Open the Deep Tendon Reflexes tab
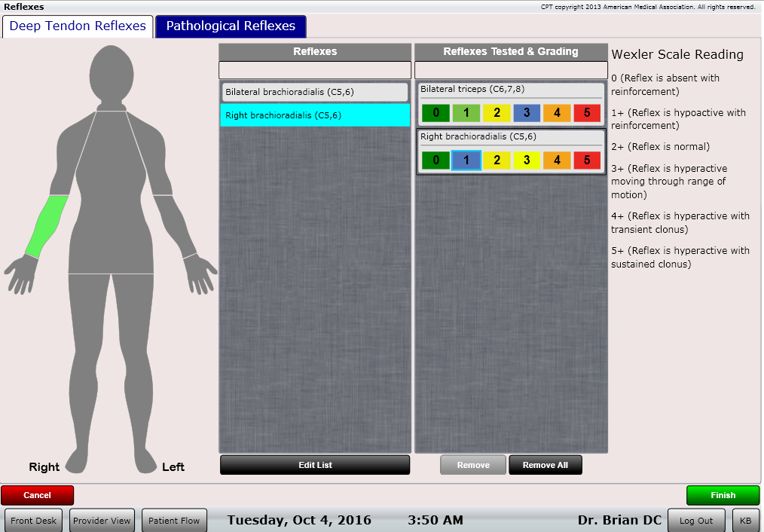This screenshot has height=532, width=764. tap(78, 26)
